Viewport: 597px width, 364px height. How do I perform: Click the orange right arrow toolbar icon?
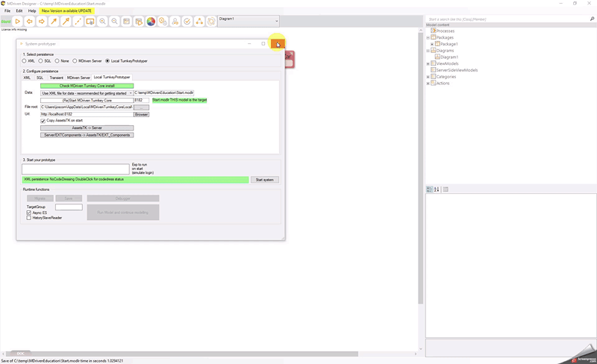click(x=41, y=22)
